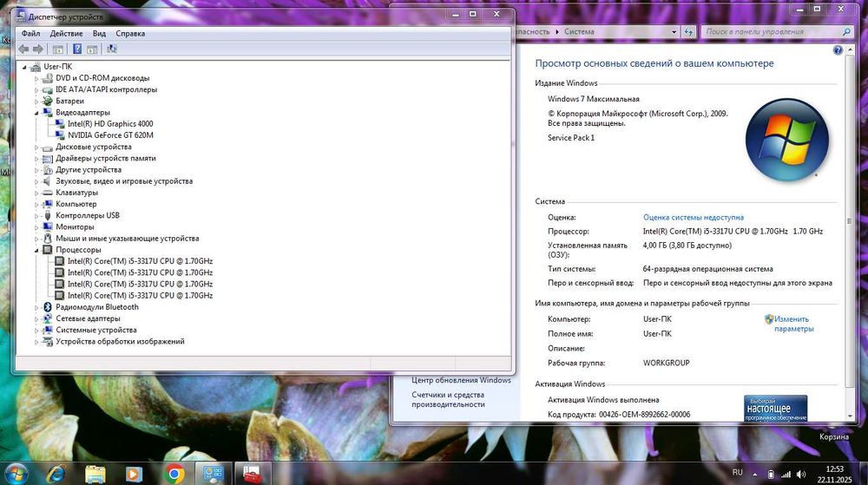Viewport: 868px width, 485px height.
Task: Click the properties pane toolbar icon
Action: coord(92,49)
